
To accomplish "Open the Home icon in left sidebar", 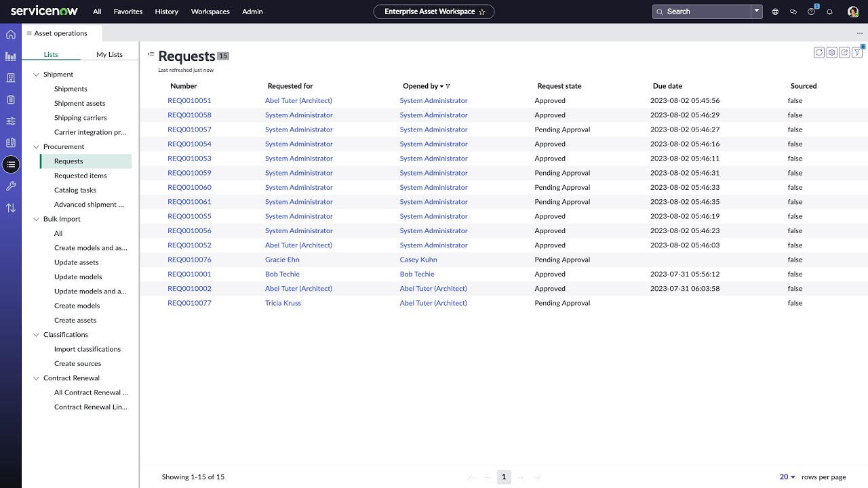I will (11, 35).
